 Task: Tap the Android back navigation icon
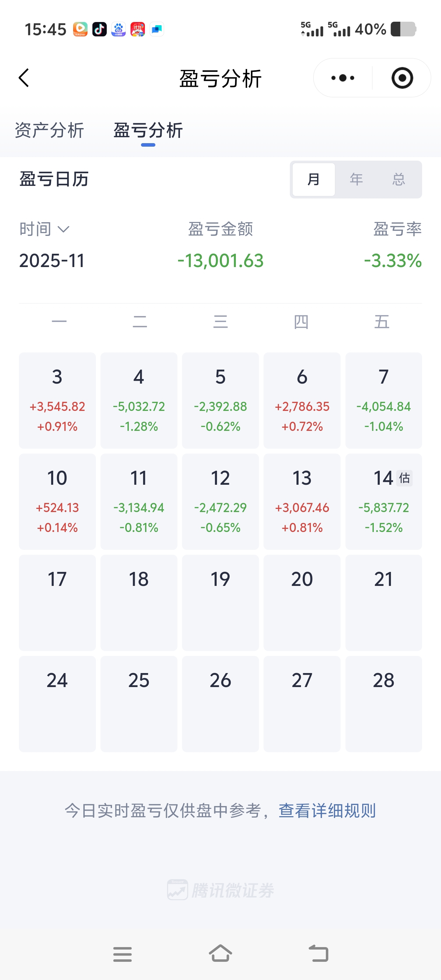[x=318, y=953]
